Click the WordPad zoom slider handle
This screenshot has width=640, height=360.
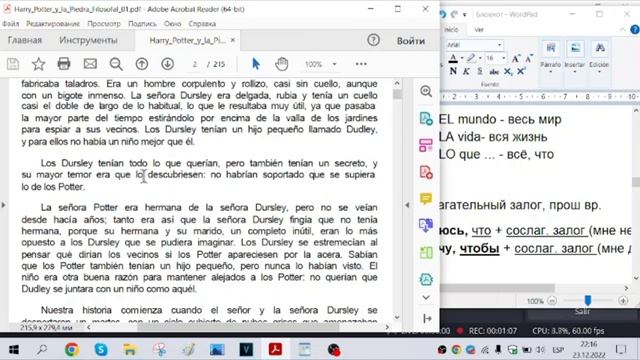pos(588,300)
